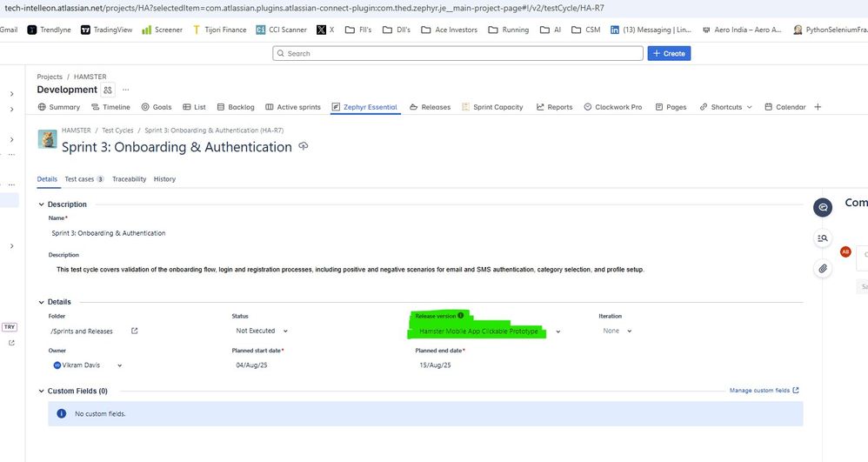Click Planned start date field 04/Aug/25
The height and width of the screenshot is (462, 868).
251,365
